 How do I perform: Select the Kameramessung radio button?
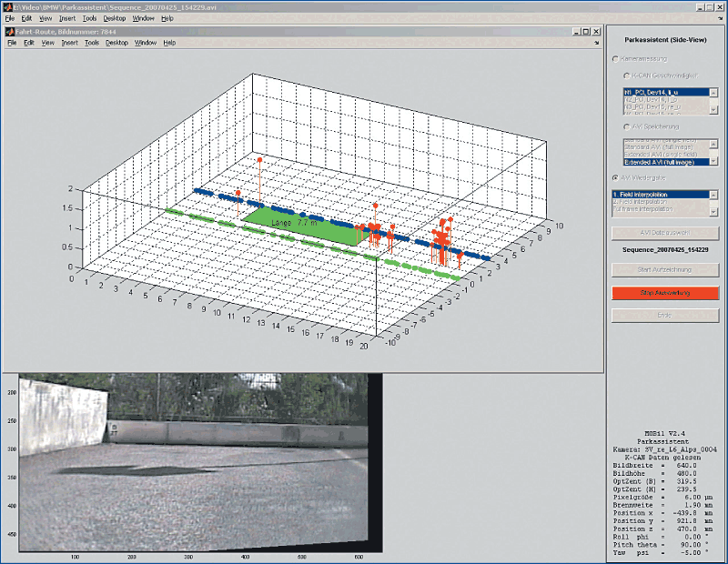coord(614,60)
